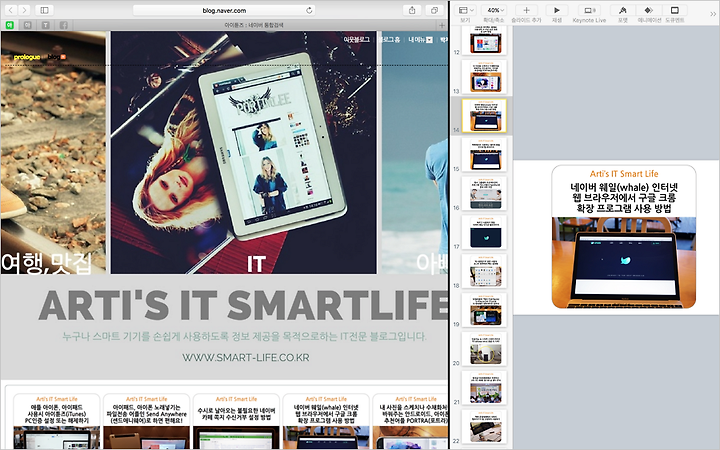Select slide 12 thumbnail in navigator

click(x=485, y=40)
